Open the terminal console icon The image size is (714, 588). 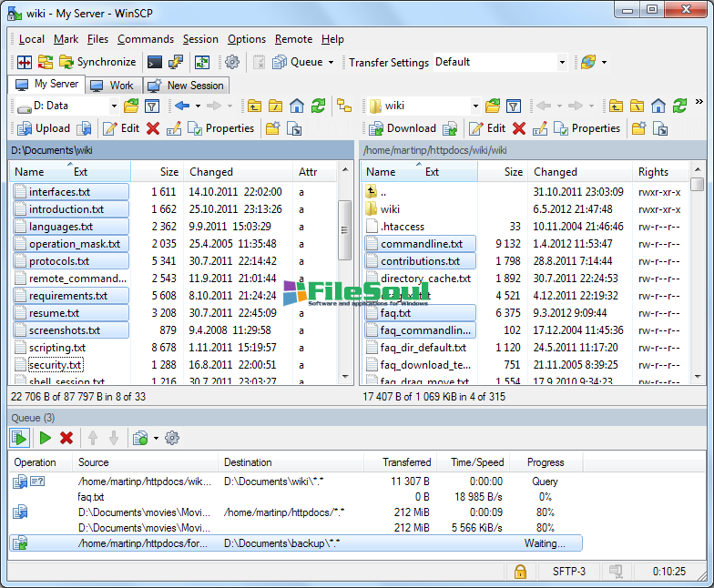point(155,62)
